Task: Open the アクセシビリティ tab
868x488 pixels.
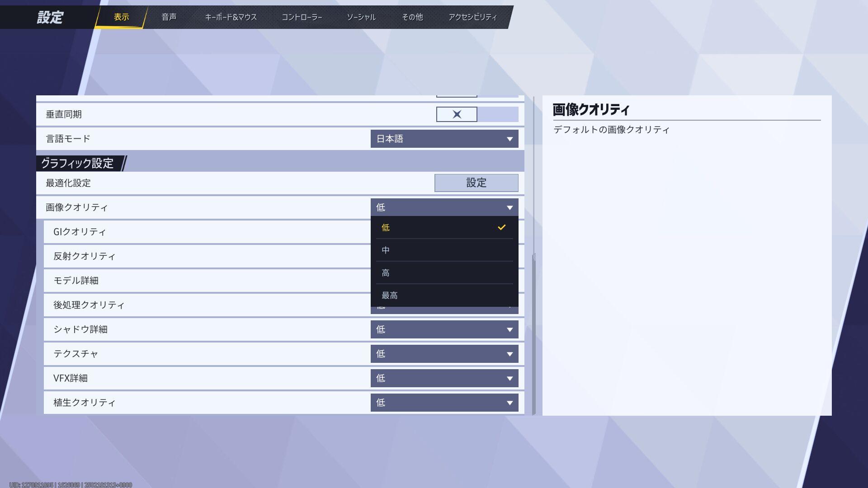Action: coord(472,17)
